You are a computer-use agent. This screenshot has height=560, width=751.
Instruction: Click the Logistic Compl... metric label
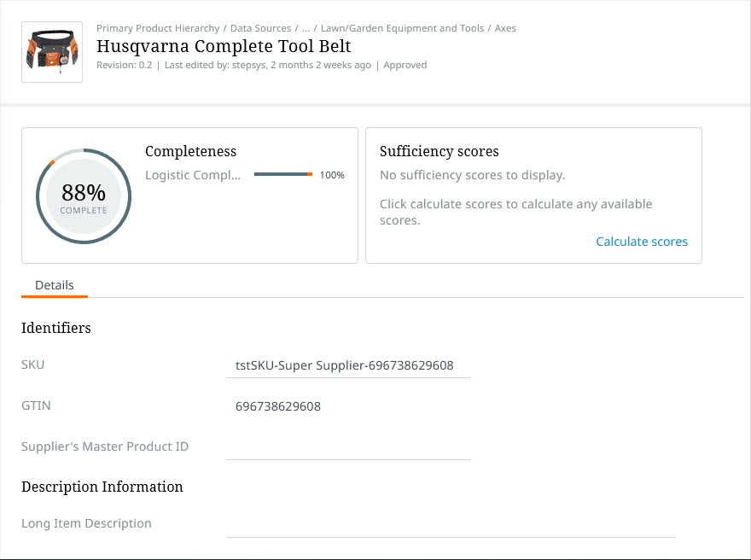(x=193, y=175)
